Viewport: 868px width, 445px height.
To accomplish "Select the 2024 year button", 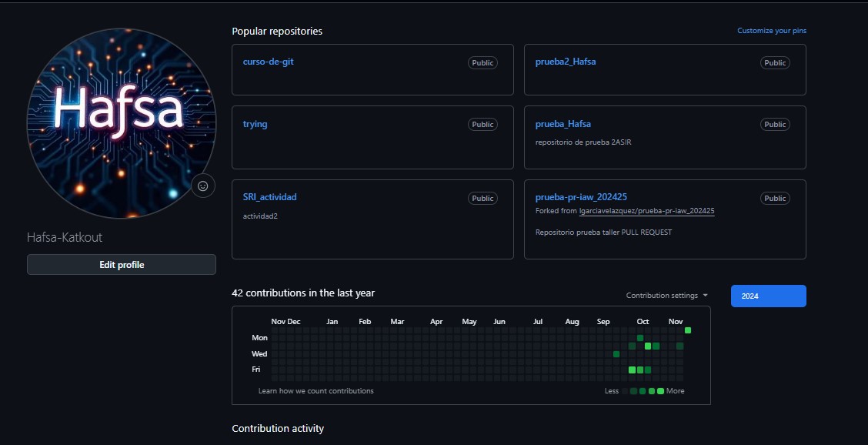I will (x=767, y=295).
